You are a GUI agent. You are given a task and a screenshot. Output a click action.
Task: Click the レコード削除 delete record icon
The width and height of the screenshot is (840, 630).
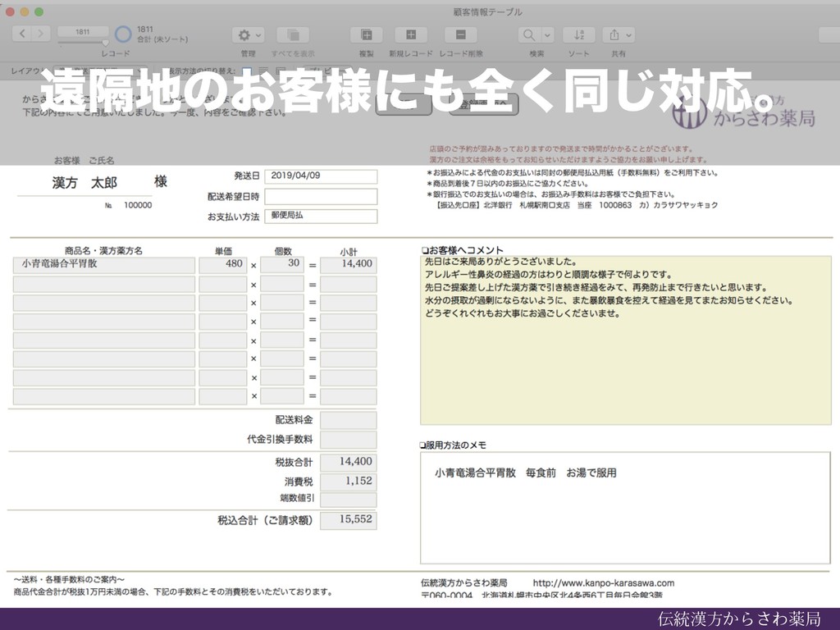pos(460,34)
